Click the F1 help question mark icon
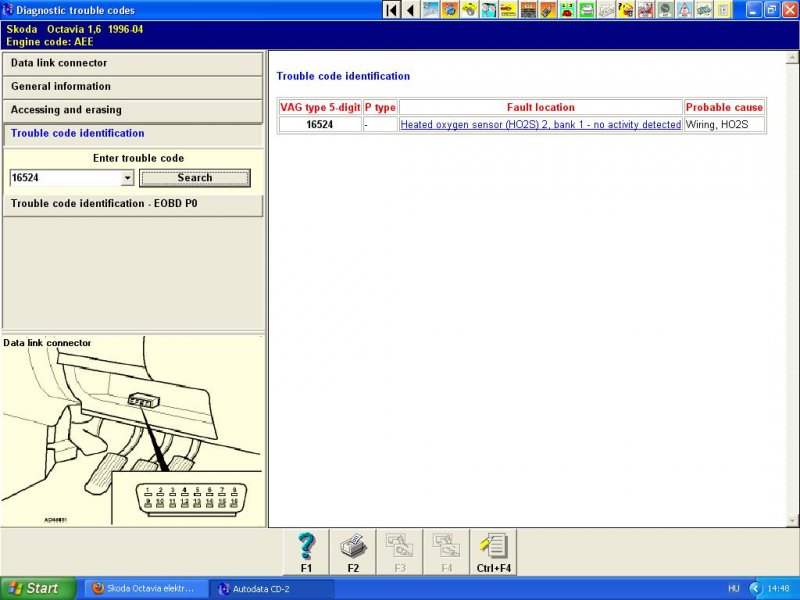 [306, 552]
